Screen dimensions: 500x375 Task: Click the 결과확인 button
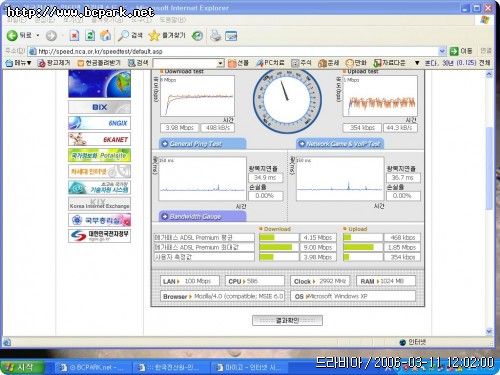point(287,320)
